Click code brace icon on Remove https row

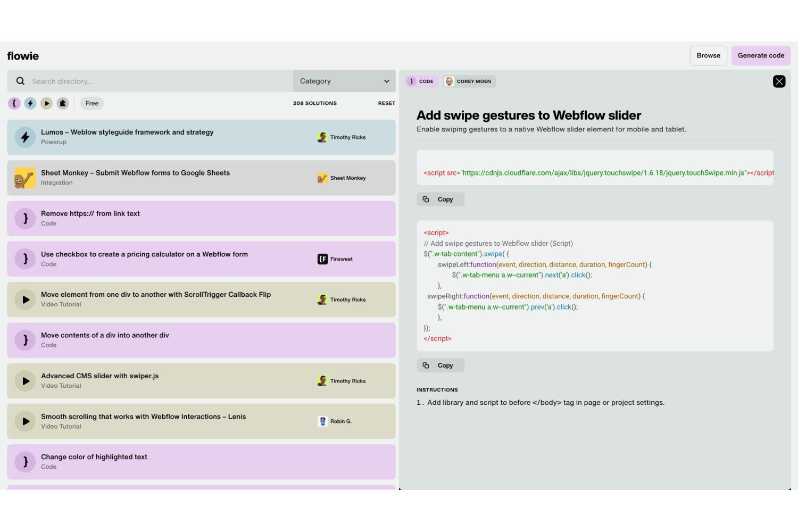[25, 219]
